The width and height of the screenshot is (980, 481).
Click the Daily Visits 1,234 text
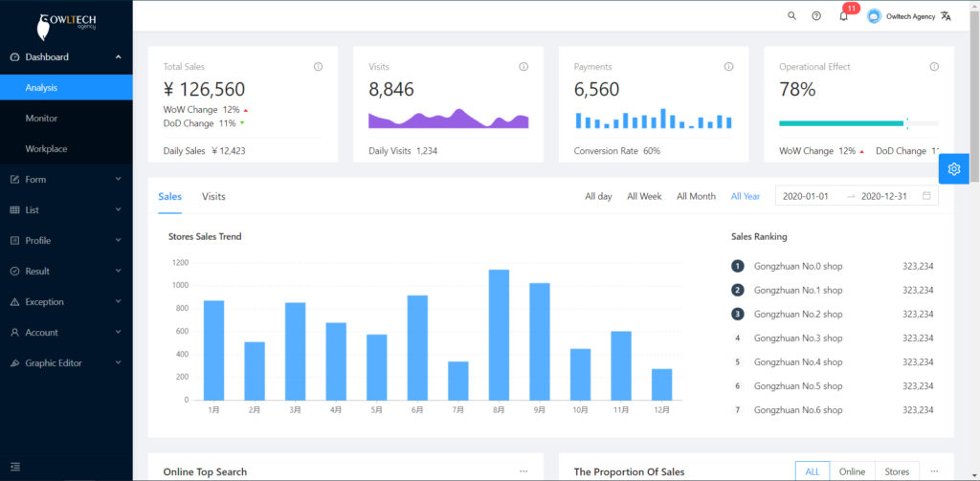click(403, 150)
